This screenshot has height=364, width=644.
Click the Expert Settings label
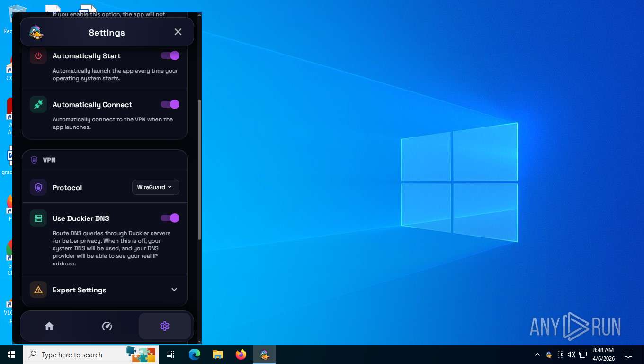[x=79, y=290]
